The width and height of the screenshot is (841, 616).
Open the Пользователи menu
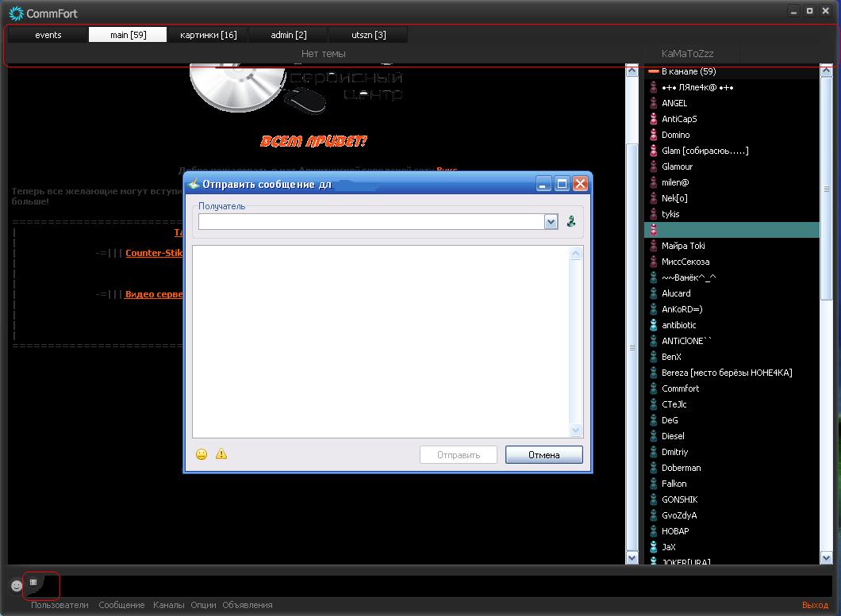tap(60, 605)
